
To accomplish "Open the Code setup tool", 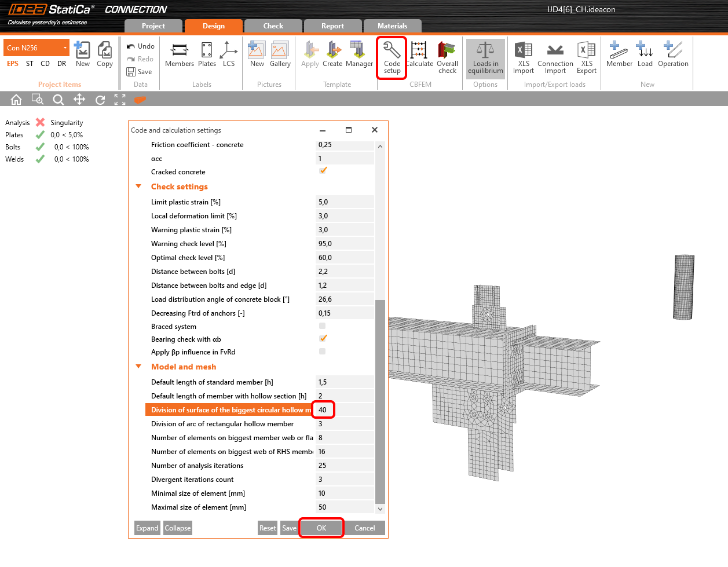I will coord(392,57).
